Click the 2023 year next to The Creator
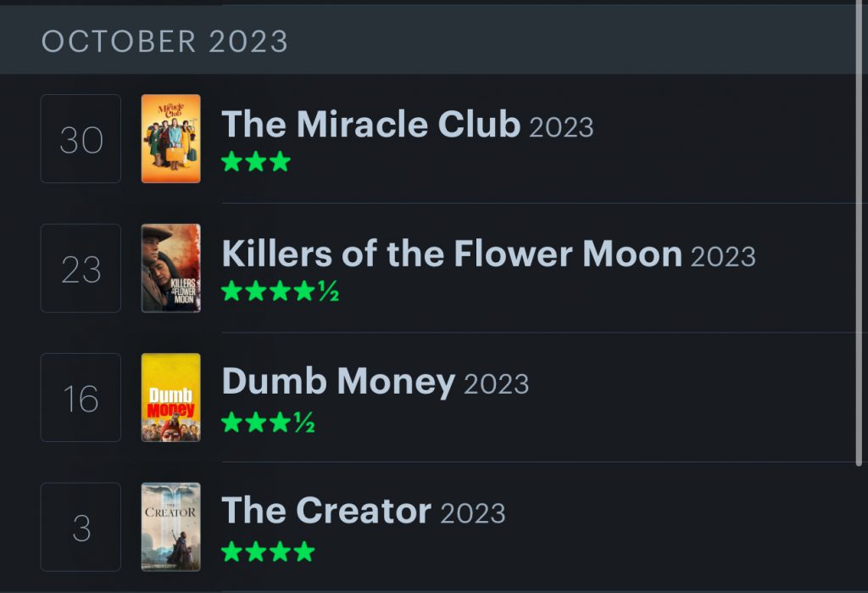This screenshot has height=593, width=868. pyautogui.click(x=473, y=514)
